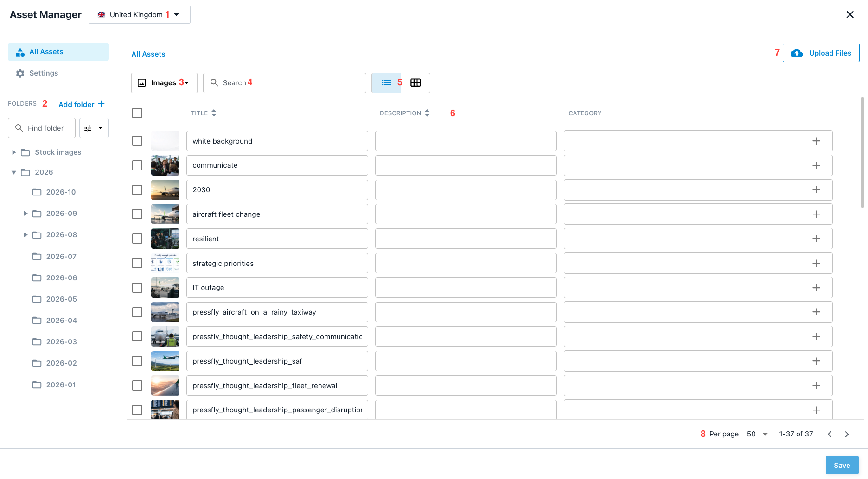
Task: Check the pressfly_thought_leadership_saf row checkbox
Action: [137, 361]
